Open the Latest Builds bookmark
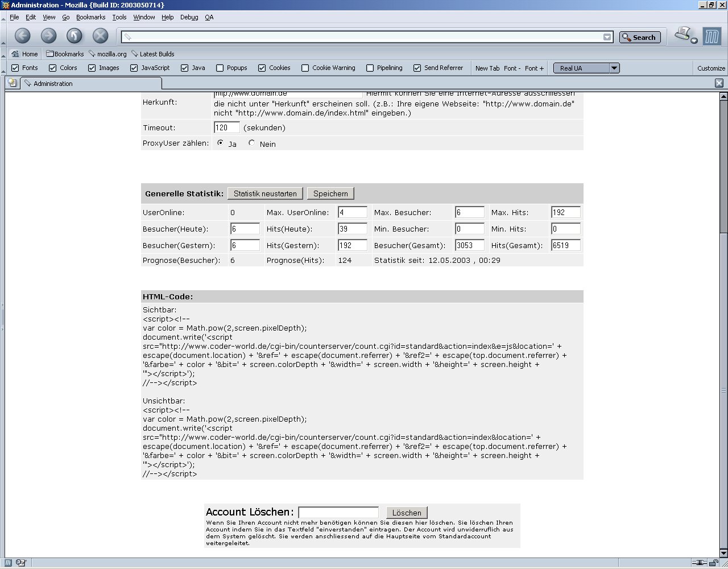The image size is (728, 569). coord(152,54)
